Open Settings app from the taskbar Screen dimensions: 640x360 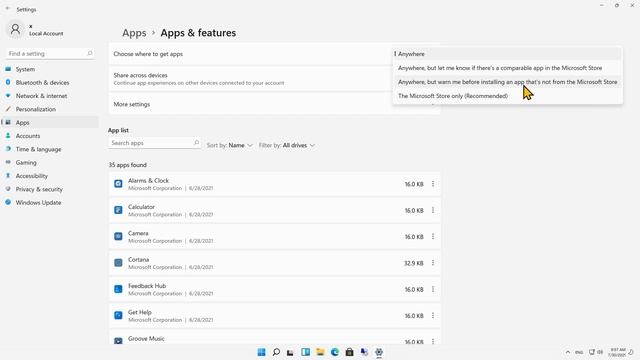[x=379, y=352]
